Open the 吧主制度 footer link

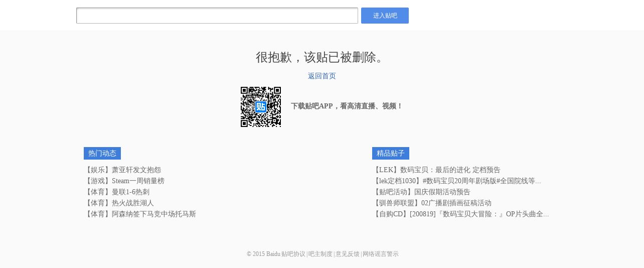click(320, 254)
